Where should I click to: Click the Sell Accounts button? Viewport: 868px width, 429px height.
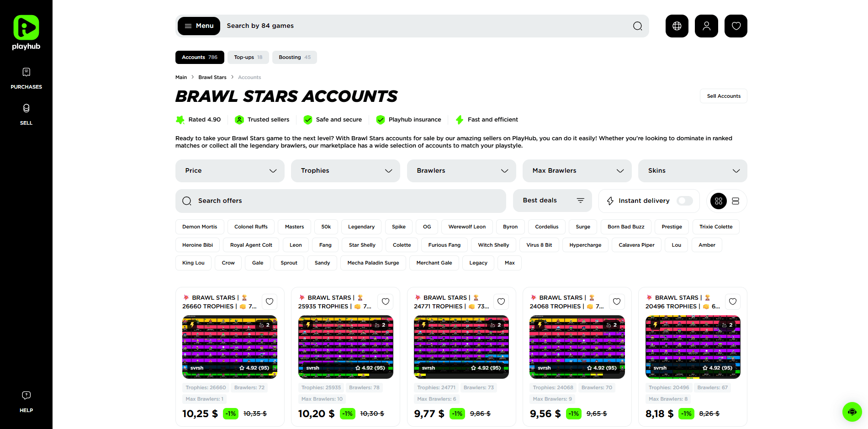click(723, 96)
